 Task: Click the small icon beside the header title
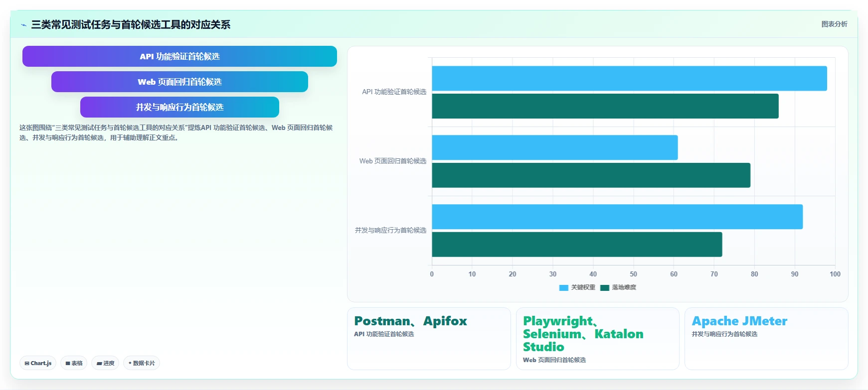23,25
